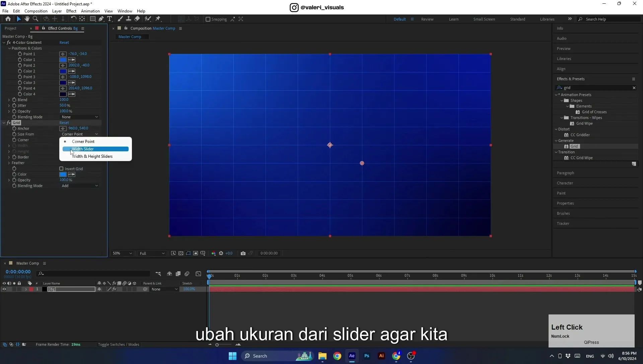
Task: Click Toggle Switches / Modes
Action: (x=118, y=345)
